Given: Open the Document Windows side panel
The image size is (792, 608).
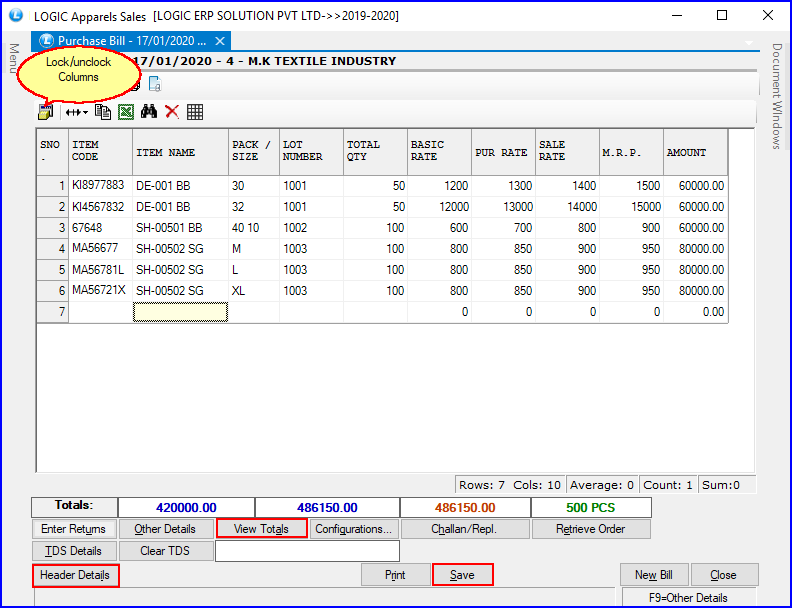Looking at the screenshot, I should [777, 96].
